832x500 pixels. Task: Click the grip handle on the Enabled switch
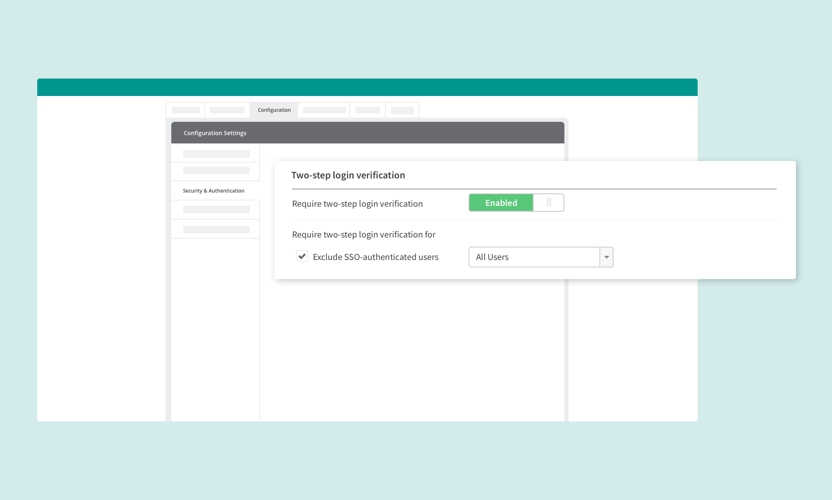pos(549,203)
